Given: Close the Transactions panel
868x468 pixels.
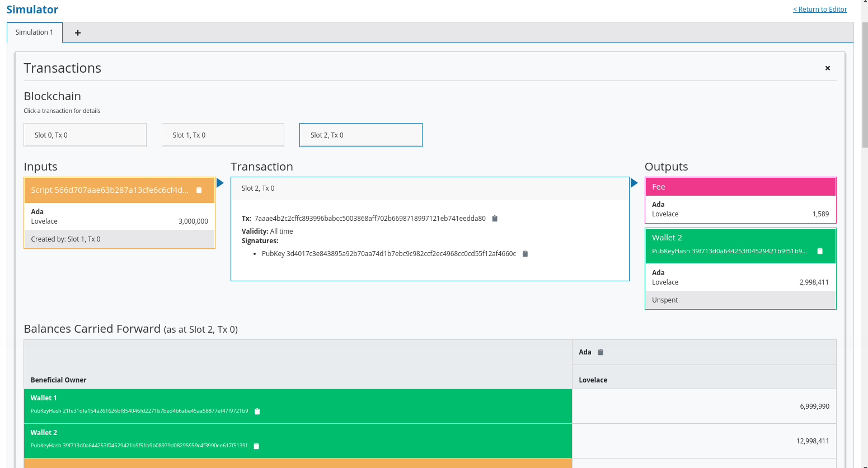Looking at the screenshot, I should [827, 68].
